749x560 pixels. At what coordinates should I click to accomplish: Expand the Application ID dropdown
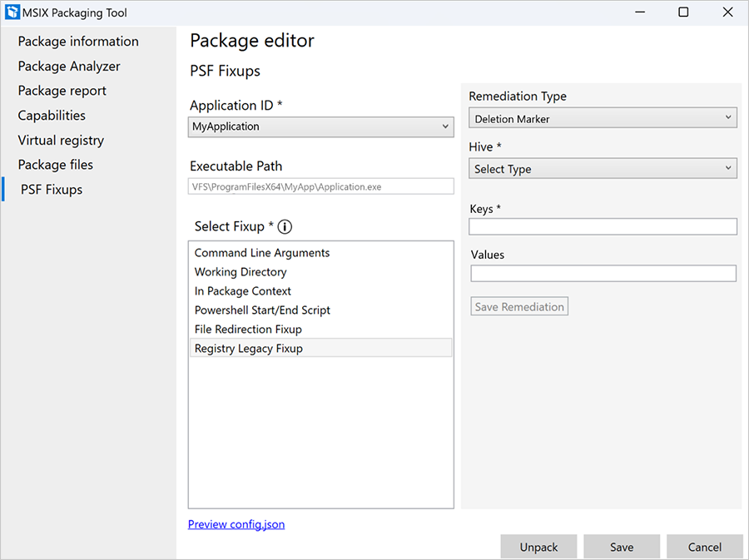(x=321, y=127)
